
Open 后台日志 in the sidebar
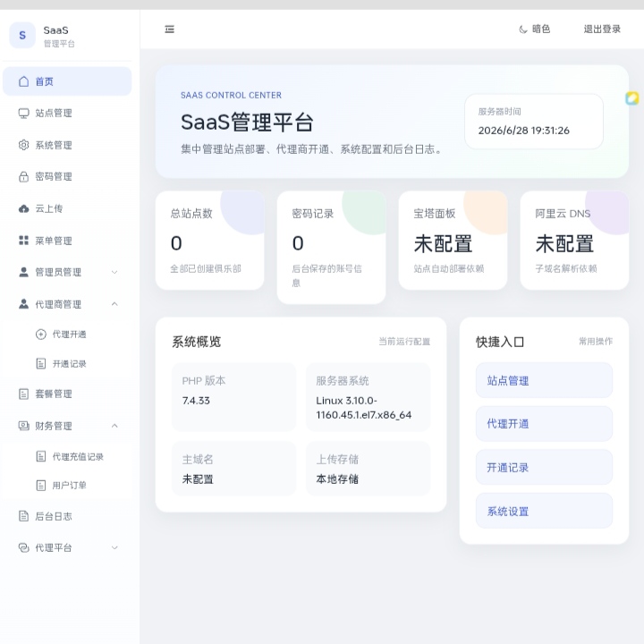[67, 516]
